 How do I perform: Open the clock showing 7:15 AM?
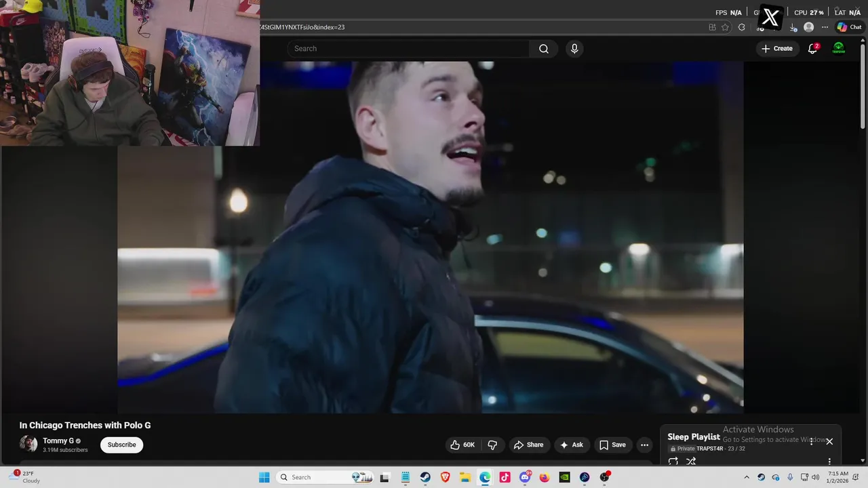(837, 477)
